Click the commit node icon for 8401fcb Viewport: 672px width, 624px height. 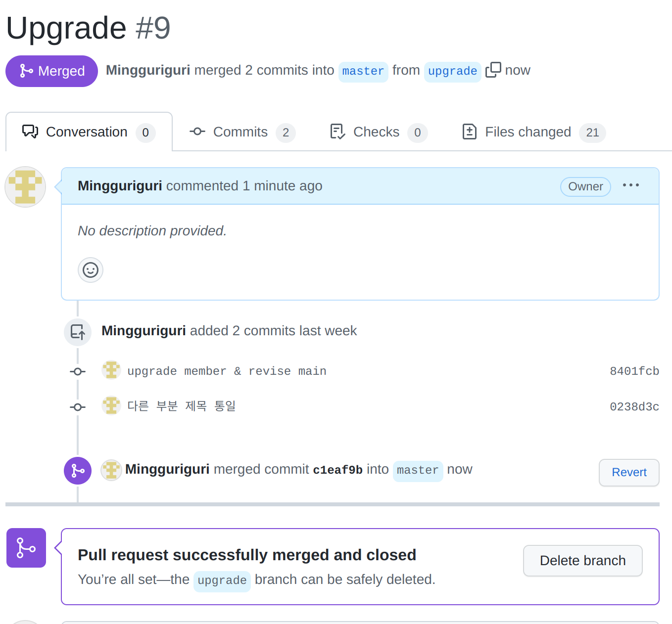(x=78, y=371)
